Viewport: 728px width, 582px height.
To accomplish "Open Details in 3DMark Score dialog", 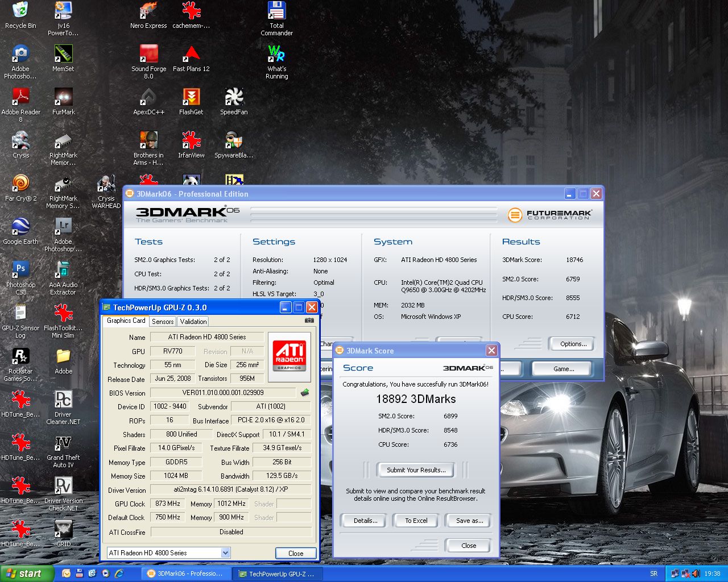I will (365, 521).
